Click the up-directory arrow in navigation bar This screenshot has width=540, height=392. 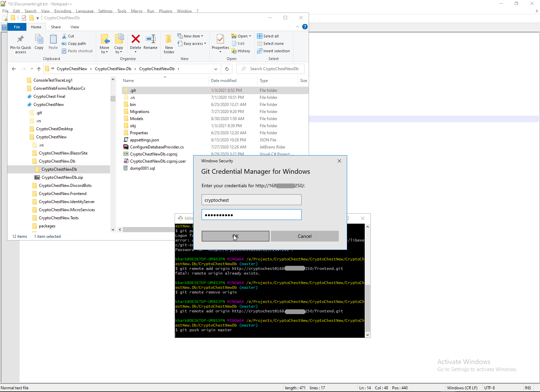pos(39,69)
